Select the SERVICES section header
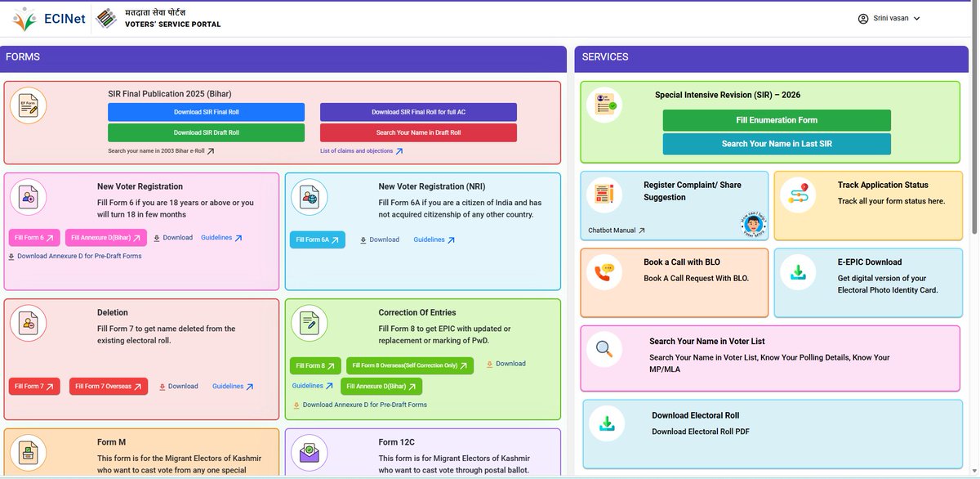Screen dimensions: 980x479 pos(772,58)
